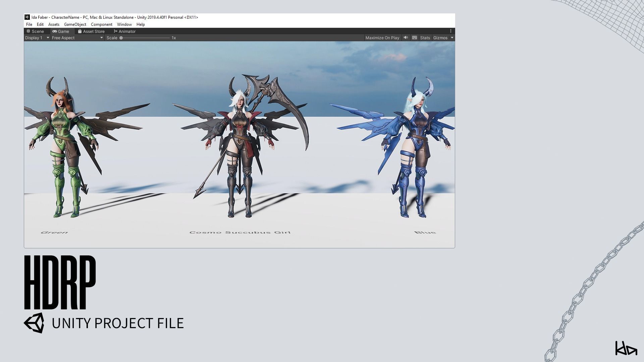This screenshot has height=362, width=644.
Task: Open the Window menu
Action: pyautogui.click(x=124, y=24)
